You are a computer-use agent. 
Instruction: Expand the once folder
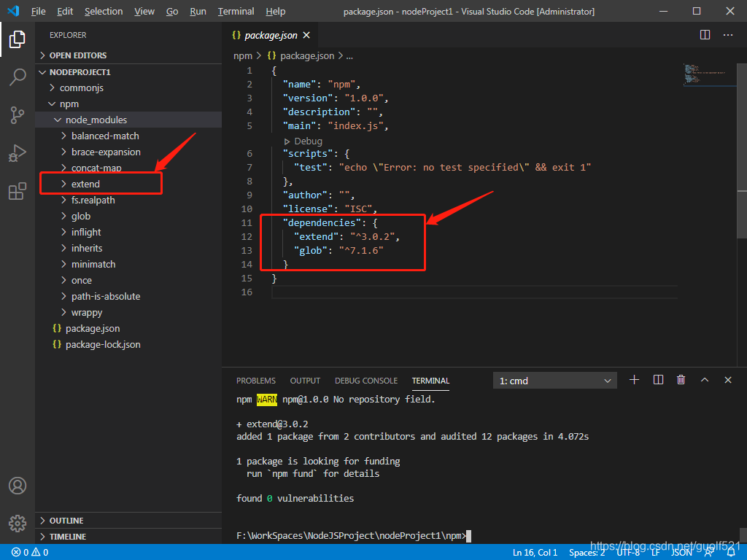(x=128, y=281)
